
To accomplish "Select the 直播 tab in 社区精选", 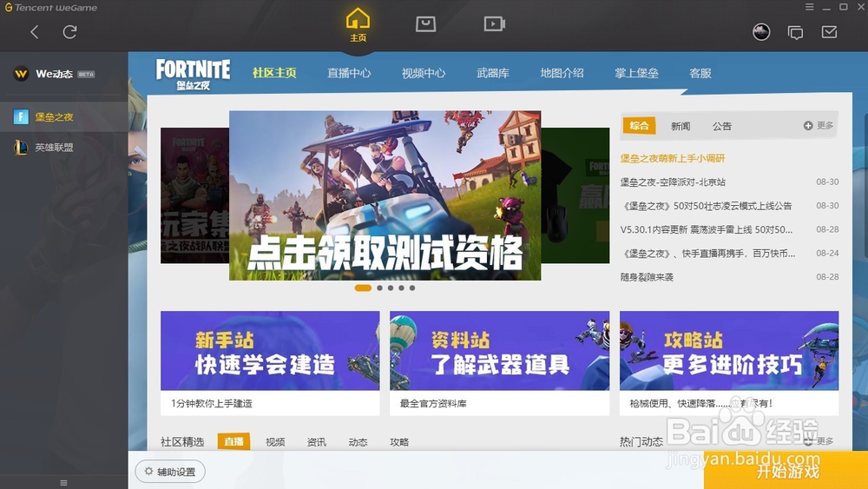I will coord(233,441).
